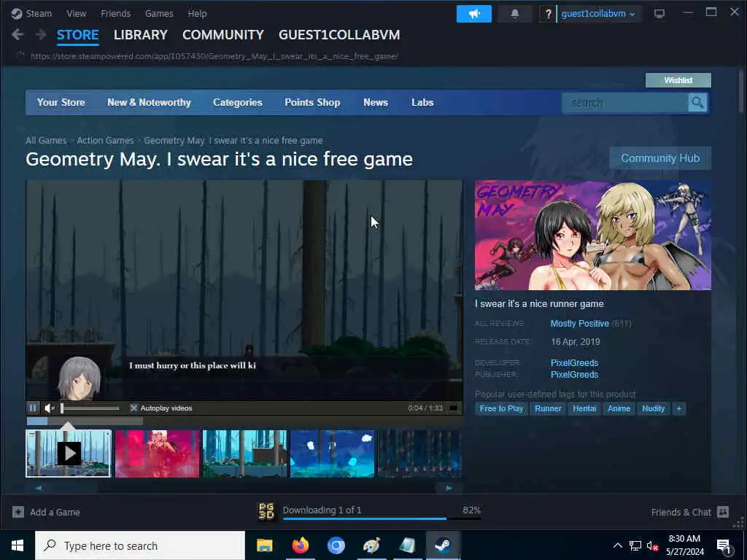The image size is (747, 560).
Task: Go to the News section
Action: click(x=376, y=102)
